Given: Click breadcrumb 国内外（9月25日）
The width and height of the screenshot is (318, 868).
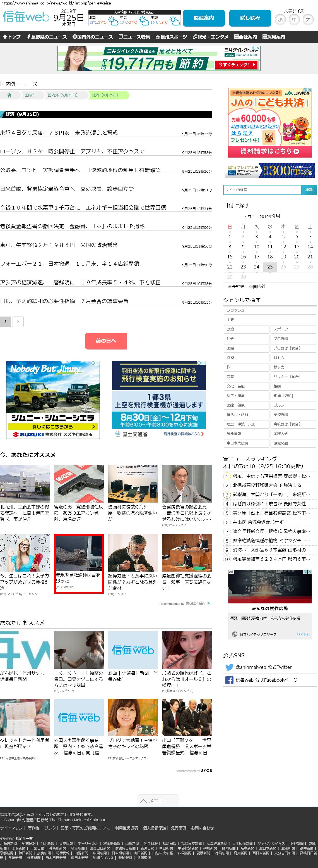Looking at the screenshot, I should coord(63,95).
